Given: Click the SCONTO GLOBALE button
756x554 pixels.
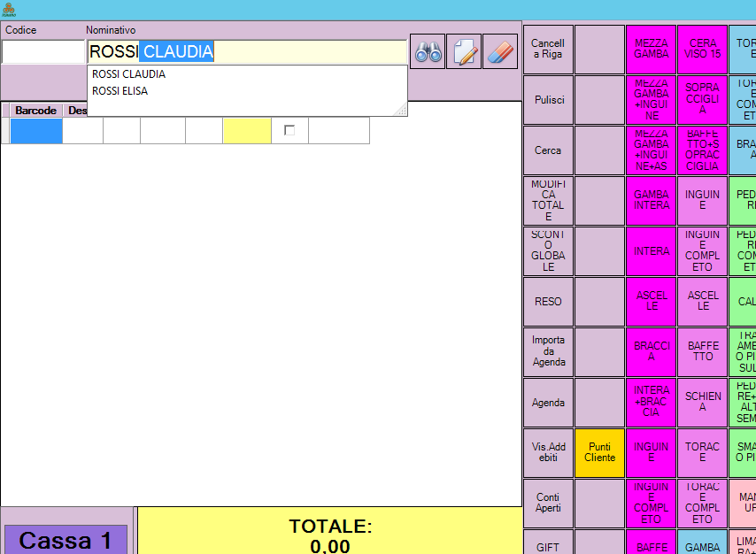Looking at the screenshot, I should coord(548,251).
